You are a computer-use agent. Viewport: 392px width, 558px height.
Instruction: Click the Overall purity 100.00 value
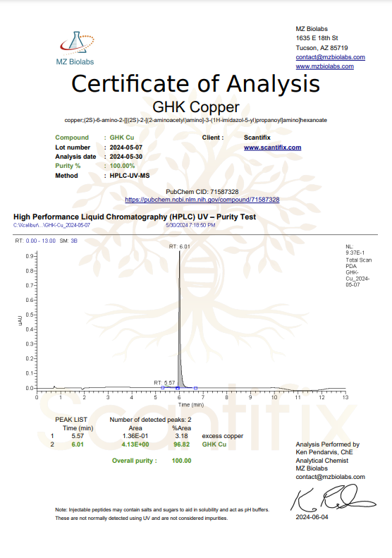click(x=181, y=461)
